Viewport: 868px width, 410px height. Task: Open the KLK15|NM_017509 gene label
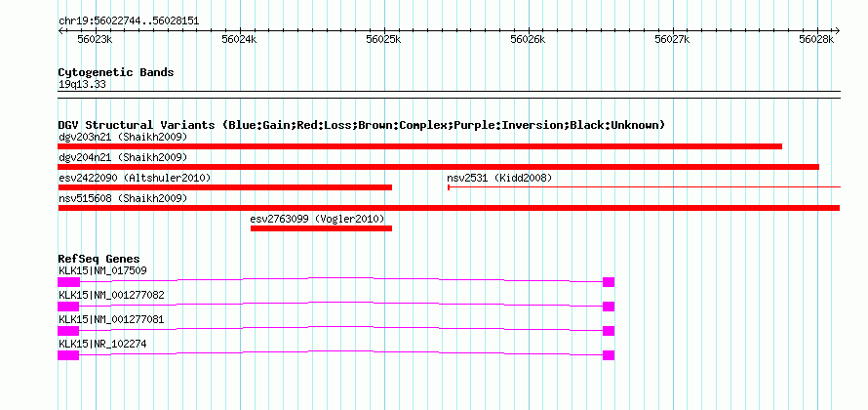click(102, 271)
